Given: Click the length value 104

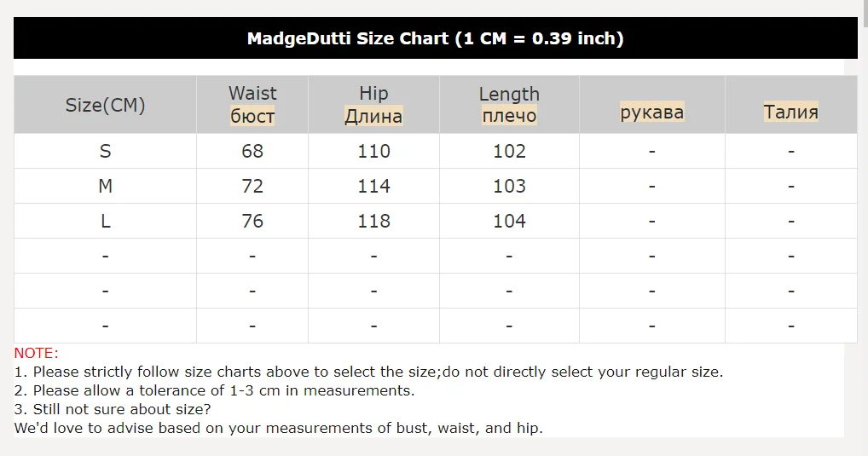Looking at the screenshot, I should pos(509,221).
